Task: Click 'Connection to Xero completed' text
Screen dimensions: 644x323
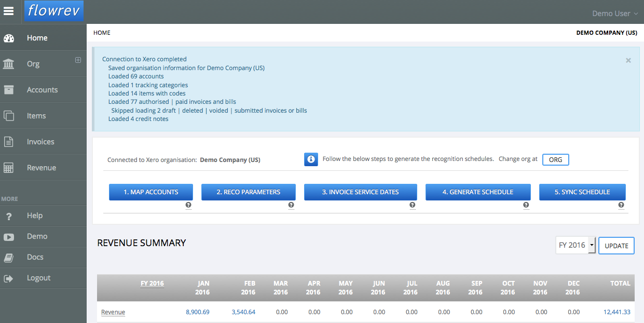Action: [x=144, y=59]
